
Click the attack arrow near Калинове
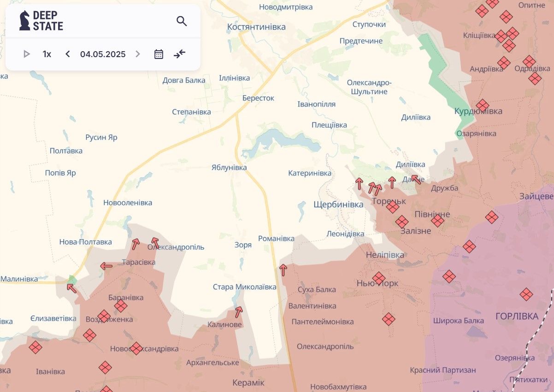point(238,312)
